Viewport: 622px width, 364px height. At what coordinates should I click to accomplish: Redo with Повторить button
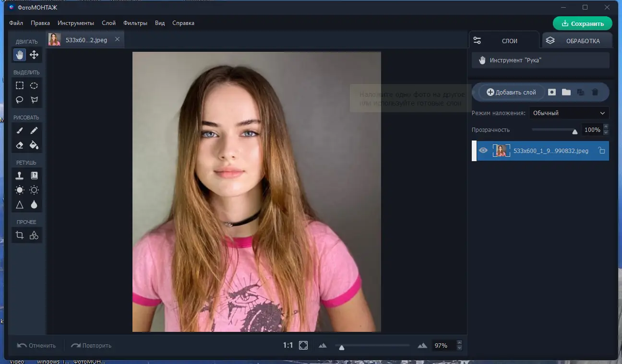tap(91, 345)
